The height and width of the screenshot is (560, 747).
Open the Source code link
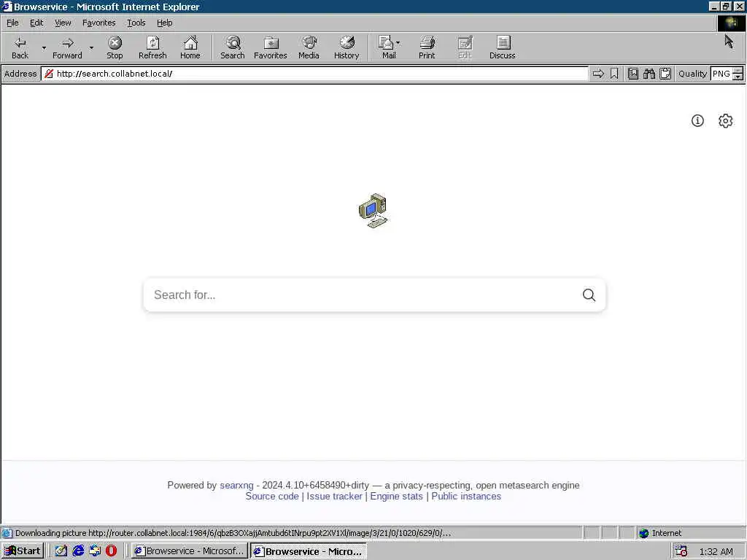(x=272, y=496)
